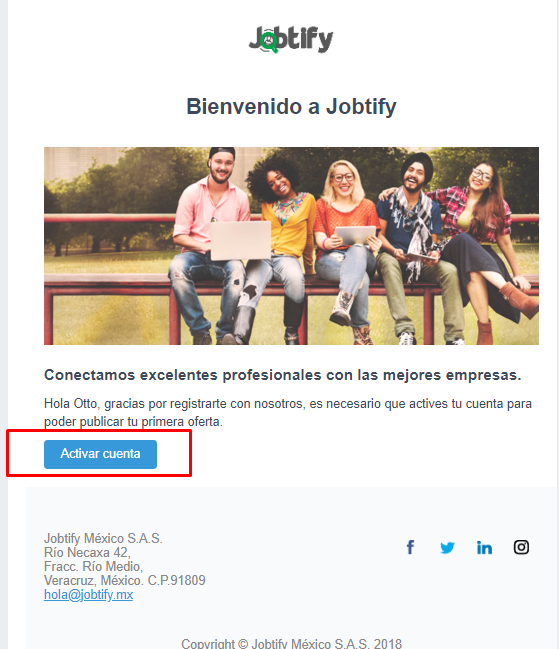Select the Río Necaxa 42 address line
The image size is (559, 649).
click(87, 553)
